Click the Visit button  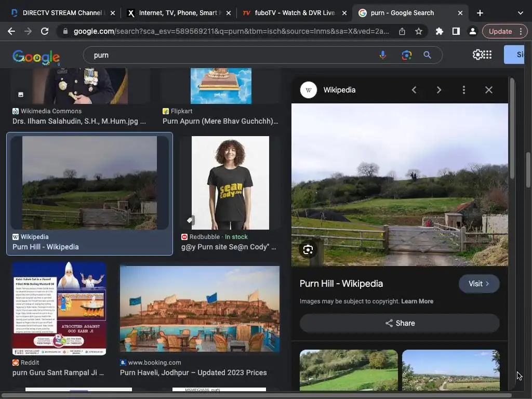478,284
